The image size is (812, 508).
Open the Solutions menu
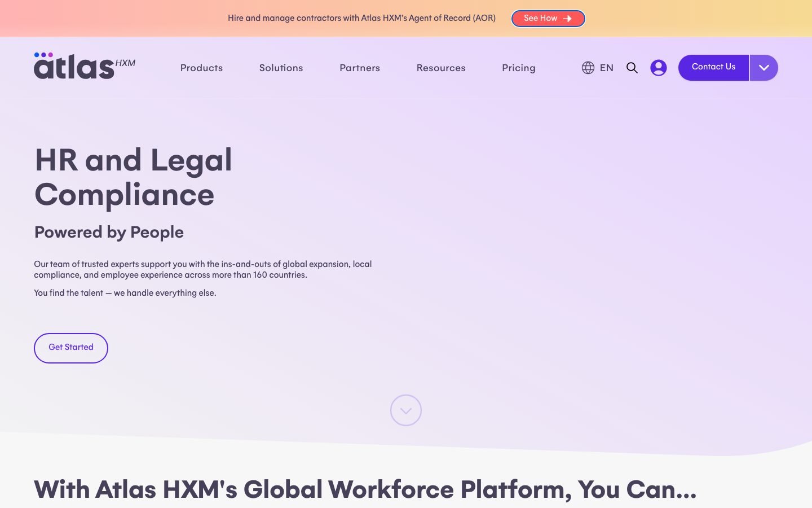pyautogui.click(x=281, y=68)
